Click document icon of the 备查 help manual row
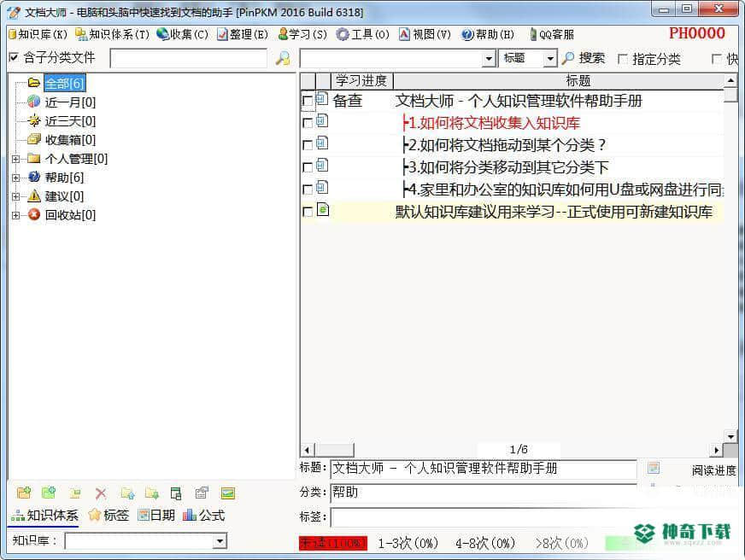745x560 pixels. click(322, 99)
